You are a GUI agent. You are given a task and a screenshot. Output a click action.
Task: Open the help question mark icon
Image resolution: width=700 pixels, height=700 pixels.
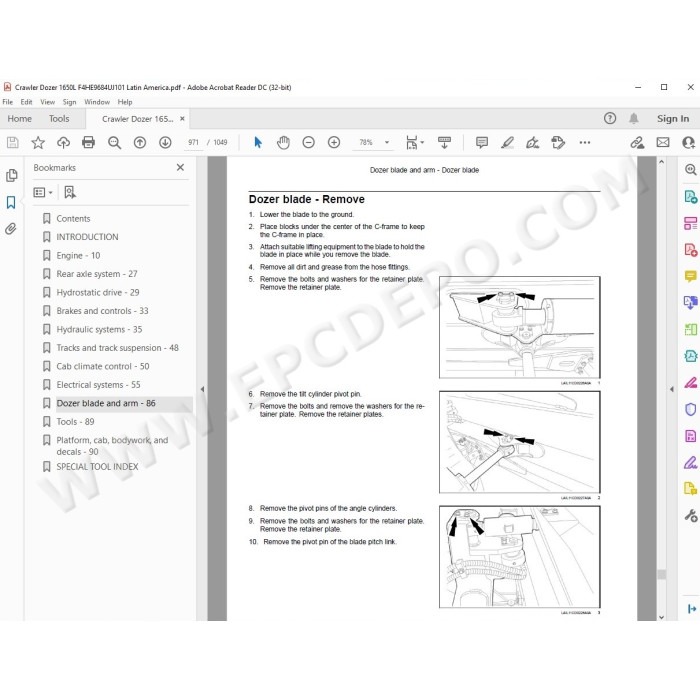[x=610, y=118]
